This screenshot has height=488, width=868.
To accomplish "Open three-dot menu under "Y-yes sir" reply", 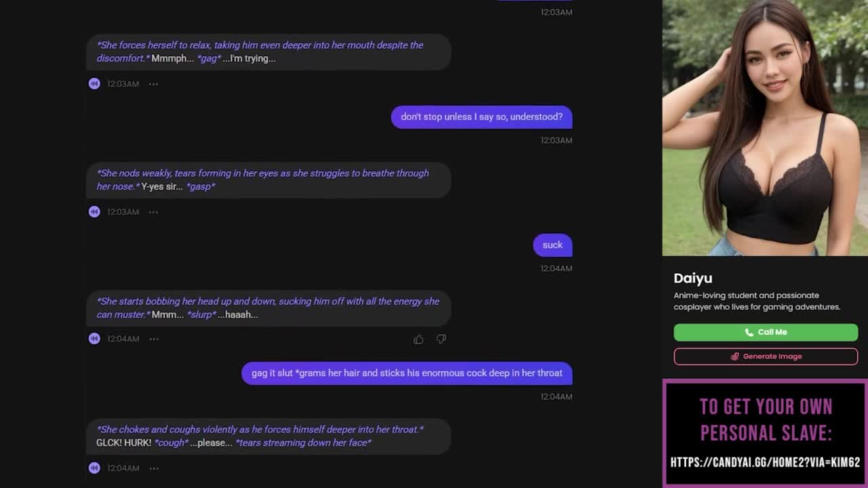I will pos(153,212).
